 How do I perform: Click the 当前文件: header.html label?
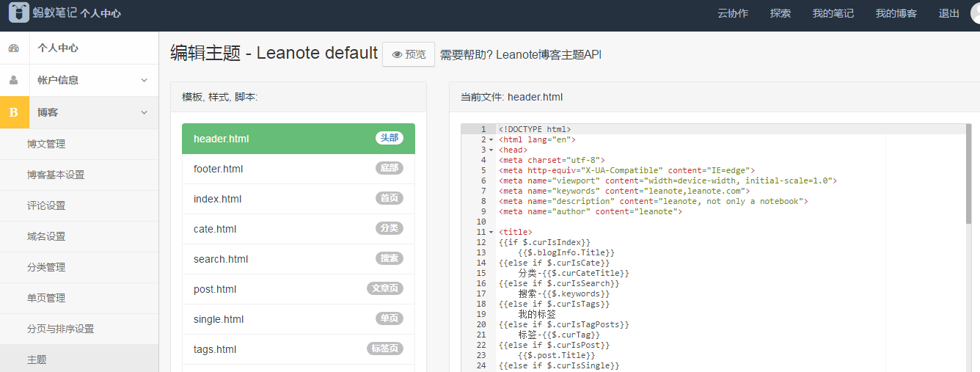[512, 97]
